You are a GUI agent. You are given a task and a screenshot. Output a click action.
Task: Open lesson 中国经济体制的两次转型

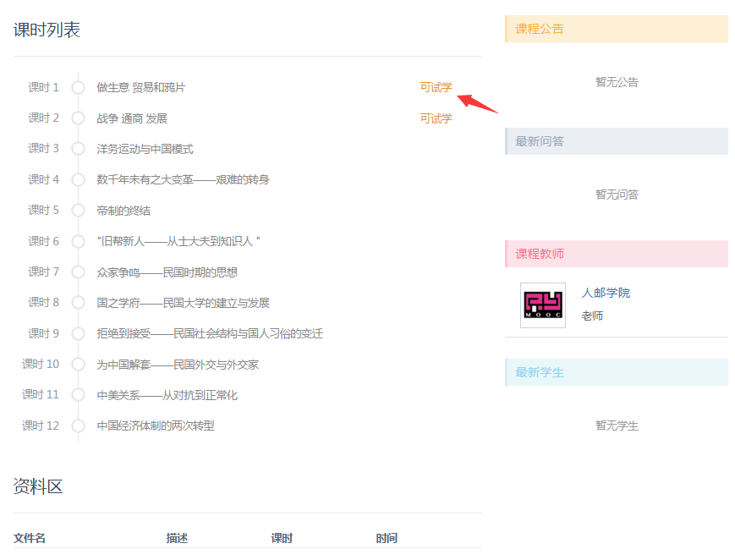pyautogui.click(x=156, y=425)
